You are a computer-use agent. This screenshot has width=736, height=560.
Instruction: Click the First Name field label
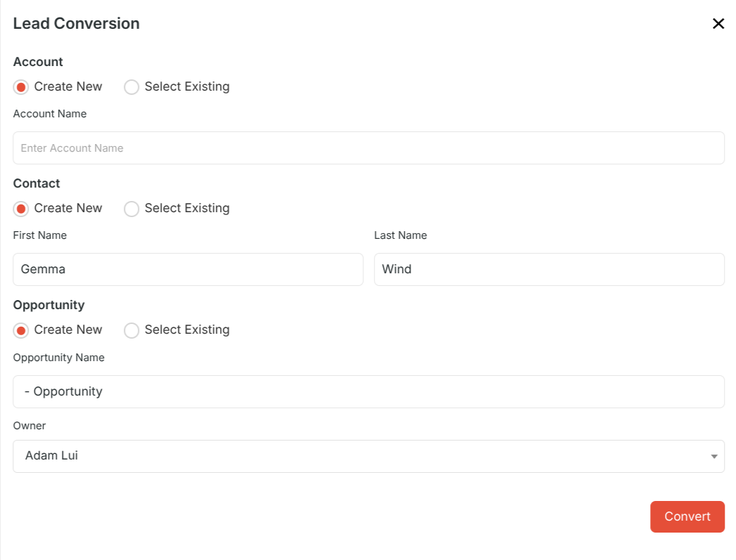tap(40, 235)
